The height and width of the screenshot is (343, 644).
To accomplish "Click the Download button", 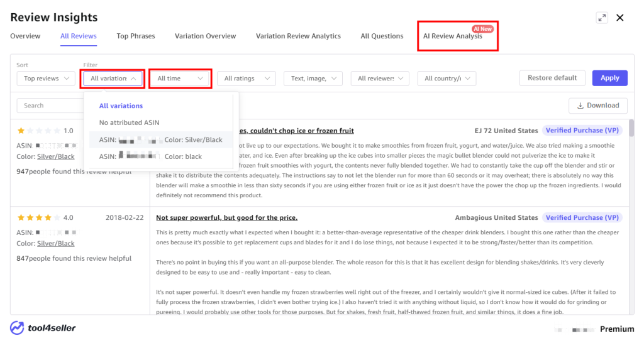I will point(598,106).
